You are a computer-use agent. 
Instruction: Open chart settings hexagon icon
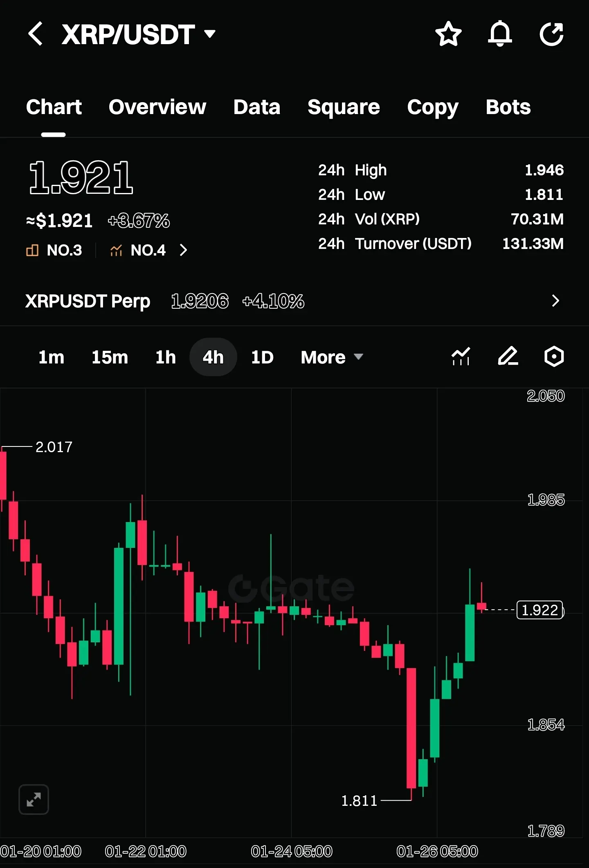(x=554, y=356)
